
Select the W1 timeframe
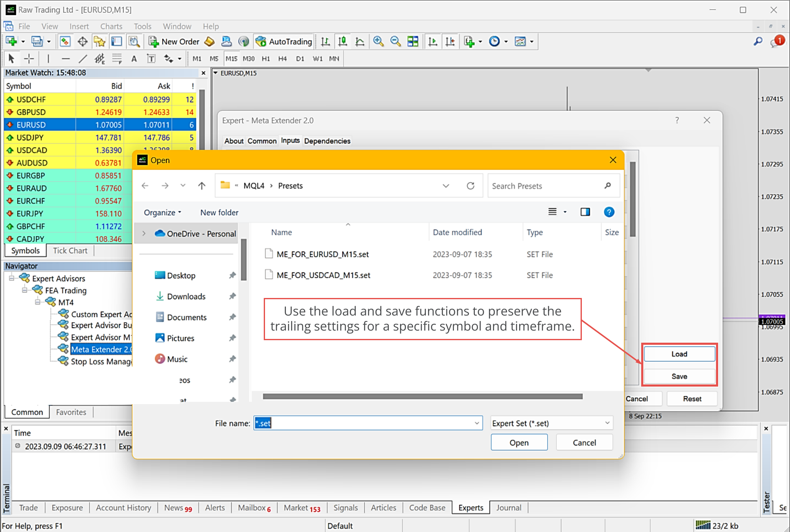click(x=318, y=59)
